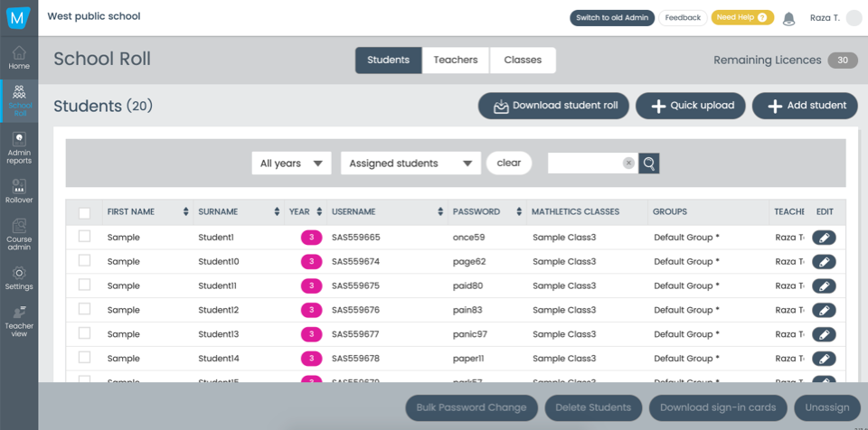Screen dimensions: 868x430
Task: Open the Assigned students dropdown
Action: 410,164
